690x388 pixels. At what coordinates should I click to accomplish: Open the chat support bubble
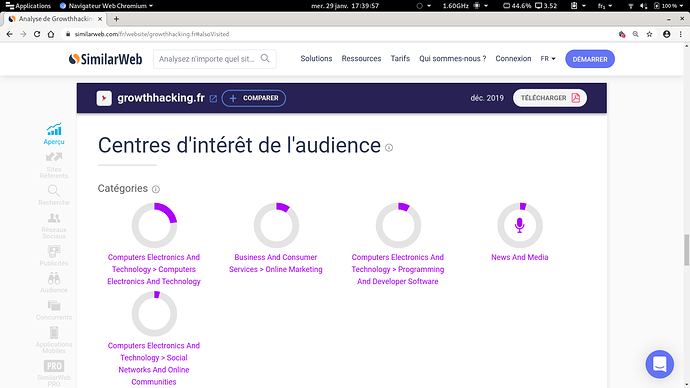[x=659, y=364]
